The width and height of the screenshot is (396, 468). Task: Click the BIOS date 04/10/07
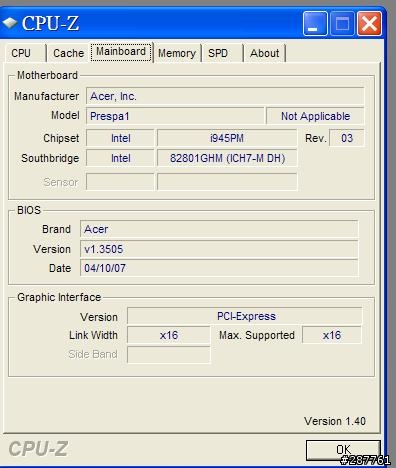219,268
